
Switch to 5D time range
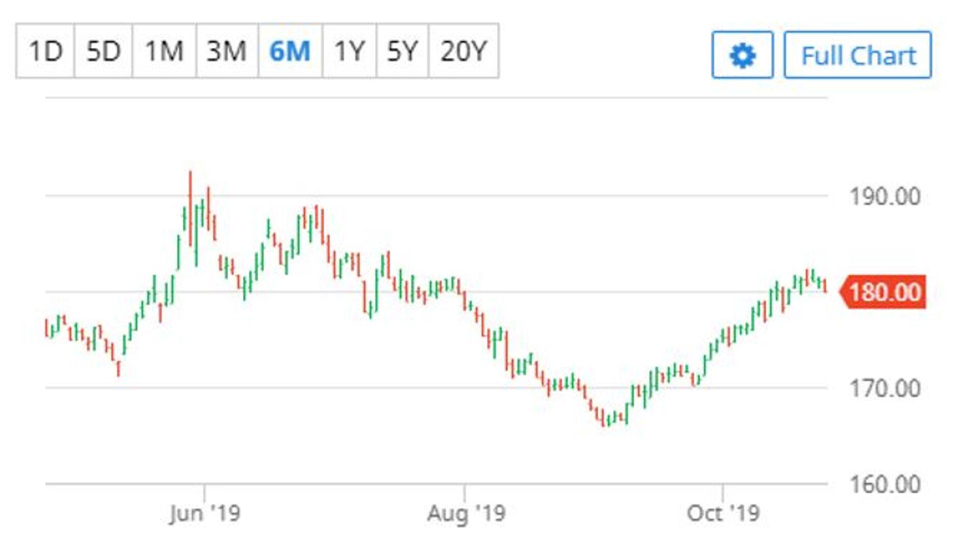(x=103, y=51)
